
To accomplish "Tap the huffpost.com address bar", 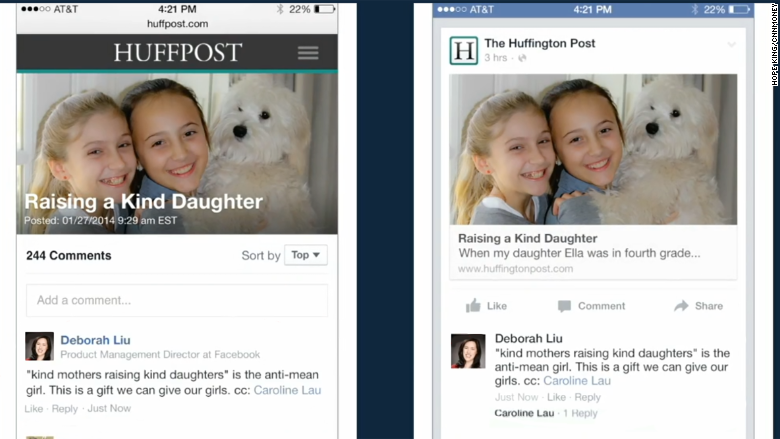I will coord(177,24).
